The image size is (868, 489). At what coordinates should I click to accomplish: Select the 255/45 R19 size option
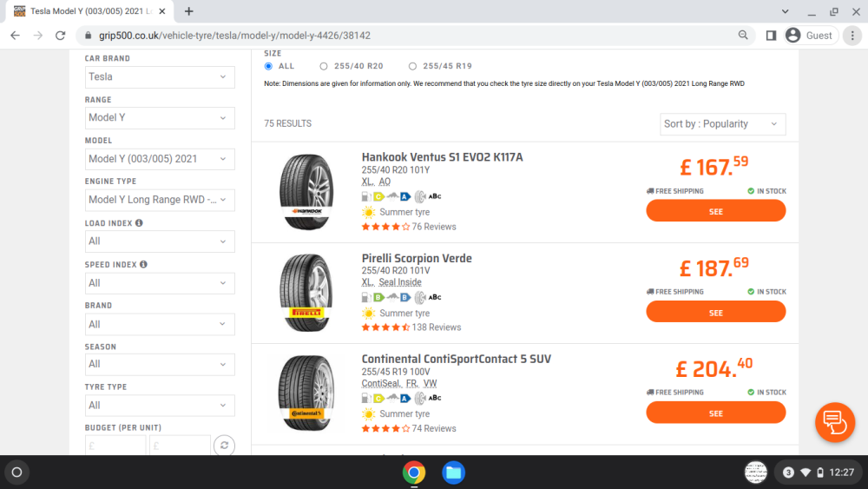pos(412,66)
